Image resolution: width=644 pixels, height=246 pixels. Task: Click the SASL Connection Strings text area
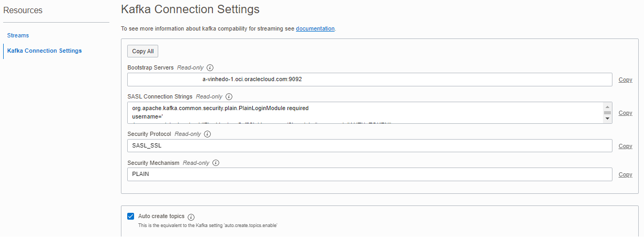365,113
